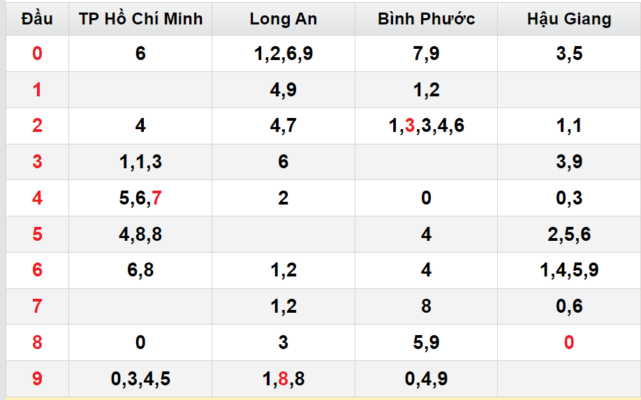
Task: Click Hậu Giang cell showing 1,4,5,9
Action: point(569,270)
